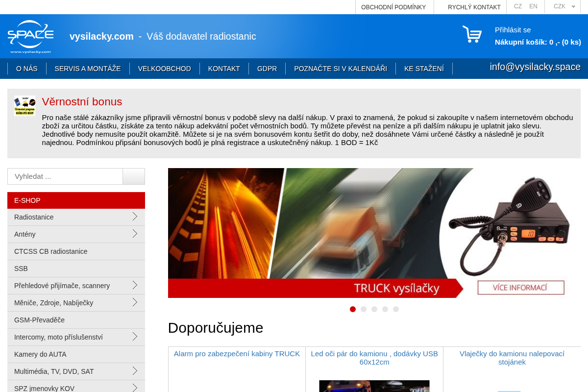
Task: Open Radiostanice category label
Action: click(x=34, y=217)
